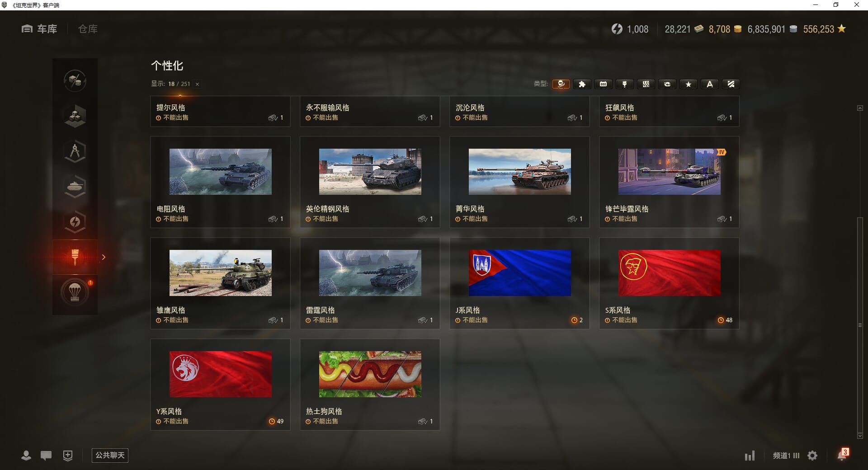Switch to the 车库 garage tab

click(39, 29)
